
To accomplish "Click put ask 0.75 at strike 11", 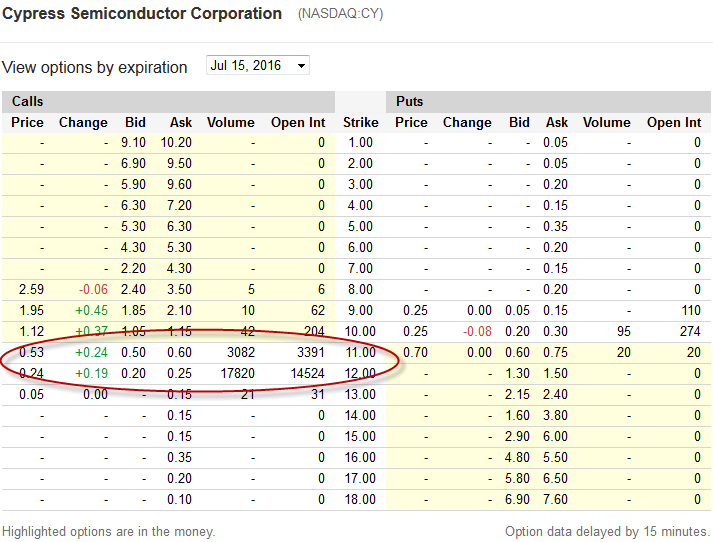I will point(555,352).
